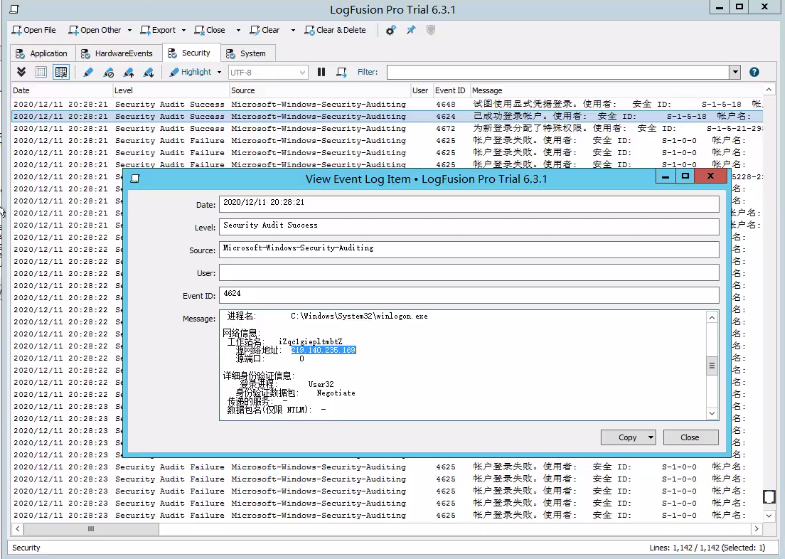This screenshot has height=559, width=785.
Task: Click the Close button in the dialog
Action: [689, 437]
